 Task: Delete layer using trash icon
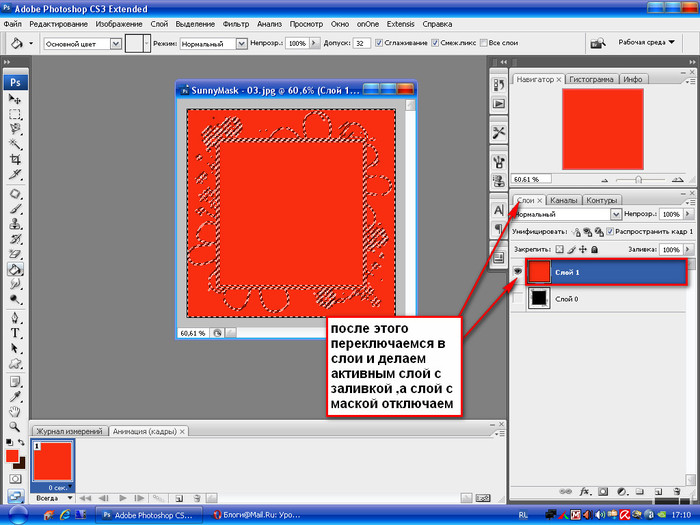(x=677, y=492)
